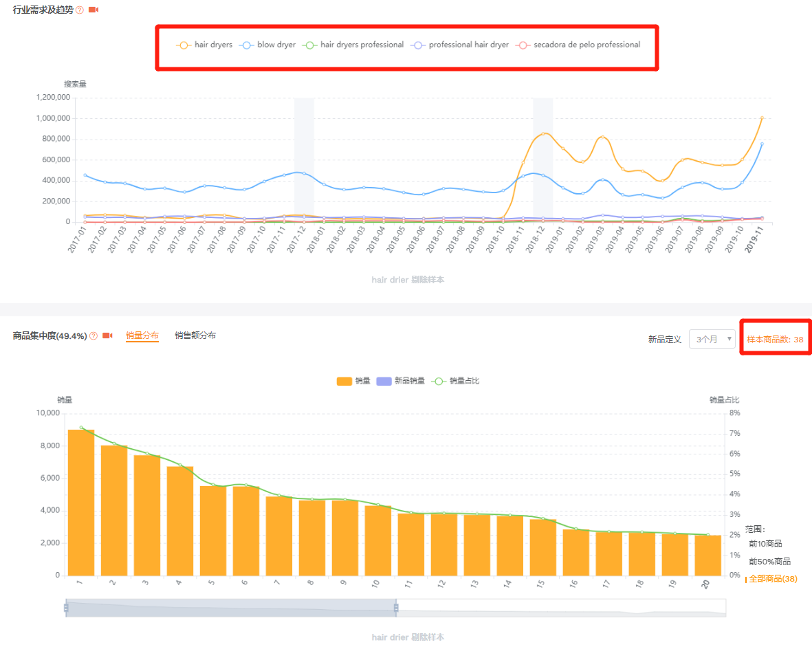Toggle 'hair dryers' legend series
The width and height of the screenshot is (812, 649).
click(204, 45)
